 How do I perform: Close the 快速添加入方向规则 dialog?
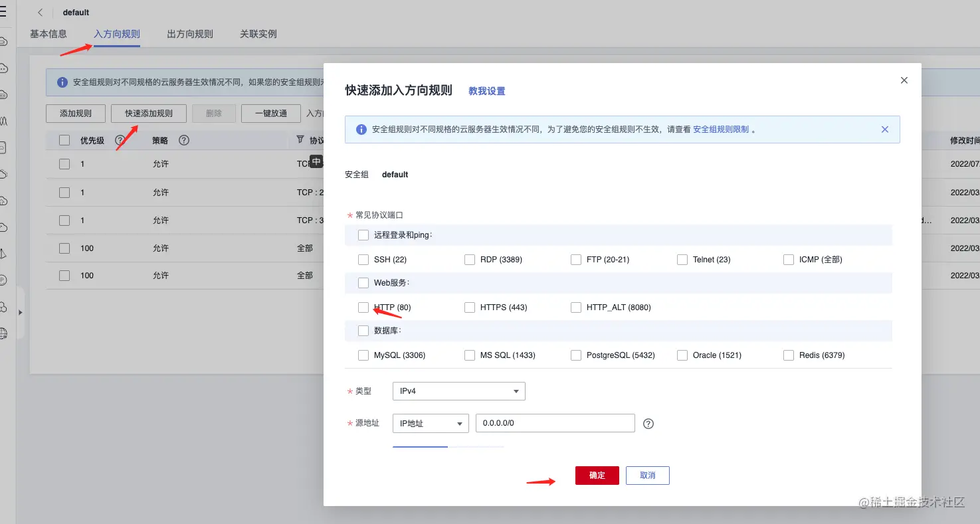pos(904,80)
